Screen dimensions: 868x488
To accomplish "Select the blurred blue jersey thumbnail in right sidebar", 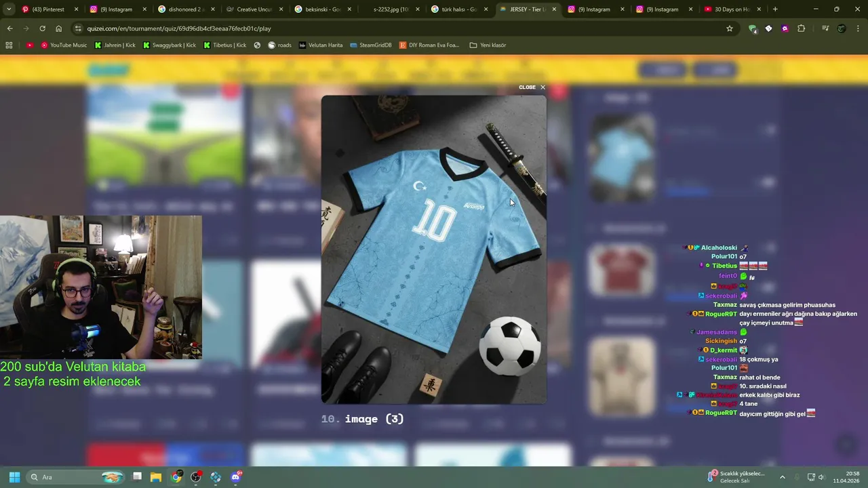I will click(x=622, y=157).
